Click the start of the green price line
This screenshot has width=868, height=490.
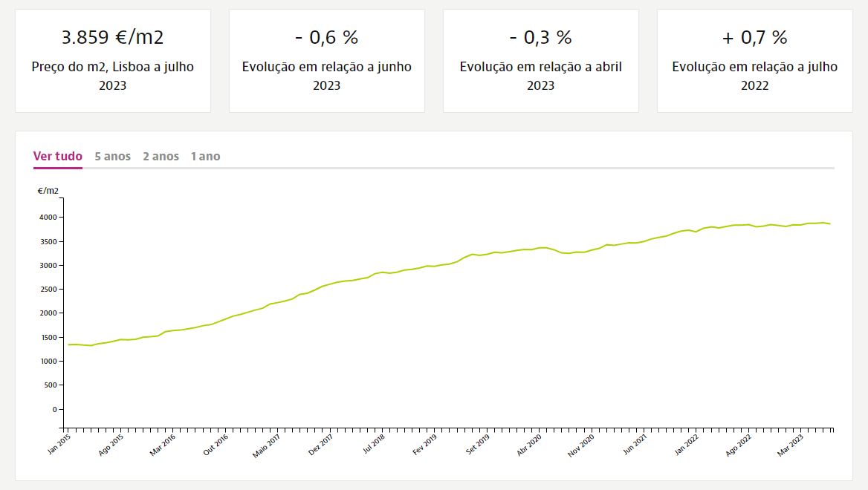(x=68, y=344)
